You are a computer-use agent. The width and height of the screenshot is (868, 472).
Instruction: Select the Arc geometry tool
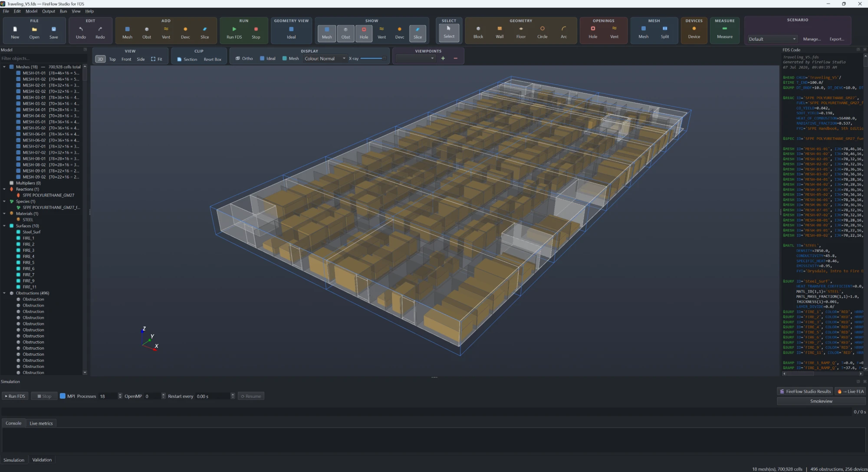tap(564, 32)
